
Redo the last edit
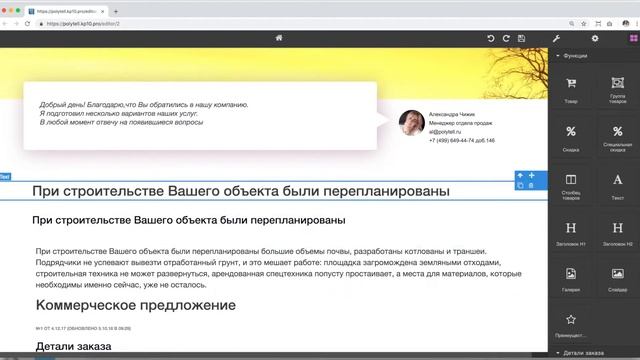point(506,38)
